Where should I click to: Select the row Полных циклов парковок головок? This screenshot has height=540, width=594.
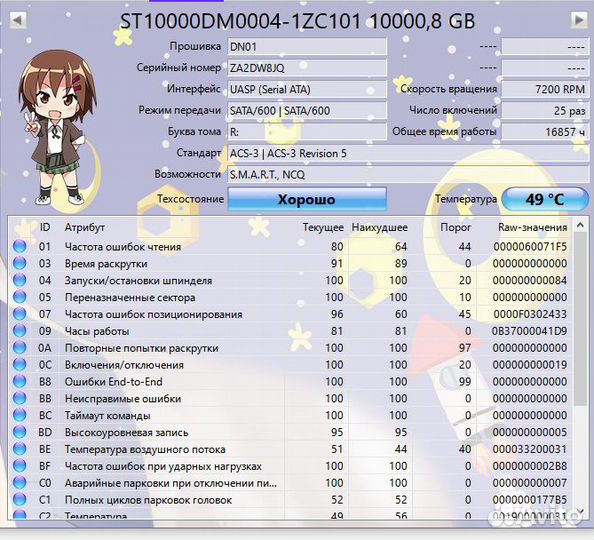[x=290, y=500]
